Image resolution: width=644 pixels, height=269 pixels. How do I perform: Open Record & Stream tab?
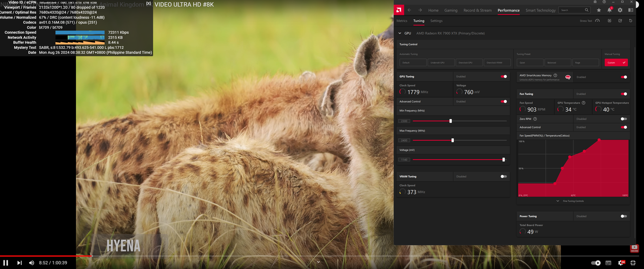pyautogui.click(x=477, y=10)
